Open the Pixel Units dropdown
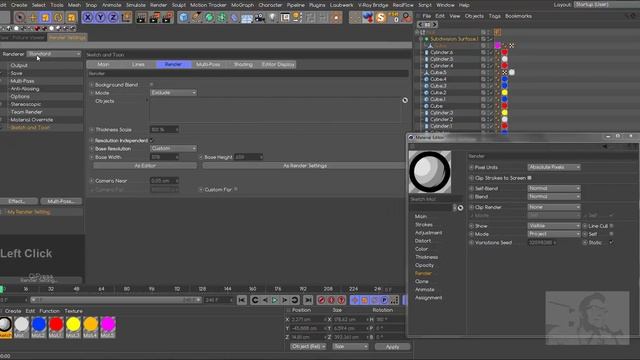Screen dimensions: 640x360 [x=554, y=167]
